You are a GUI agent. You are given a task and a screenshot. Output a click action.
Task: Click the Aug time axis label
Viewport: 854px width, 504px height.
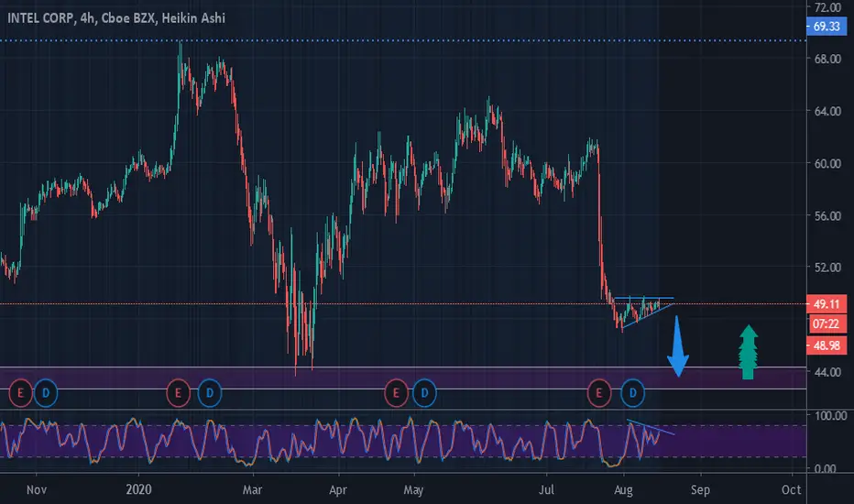[x=624, y=490]
